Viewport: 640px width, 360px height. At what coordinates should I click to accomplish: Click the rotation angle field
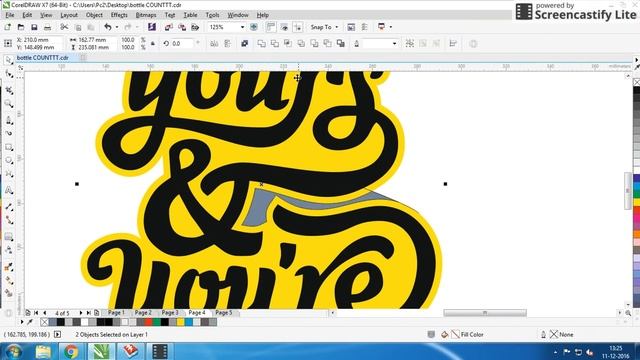(x=182, y=44)
